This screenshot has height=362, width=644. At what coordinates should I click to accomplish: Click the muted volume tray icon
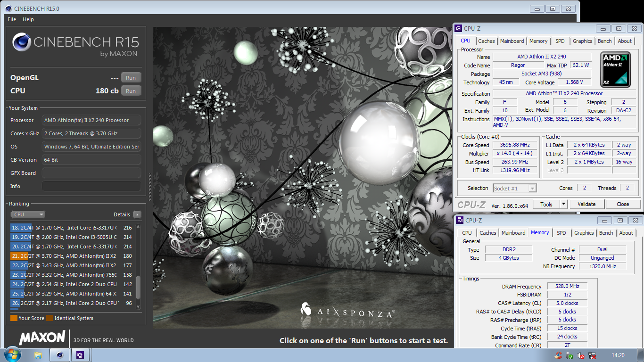click(581, 356)
